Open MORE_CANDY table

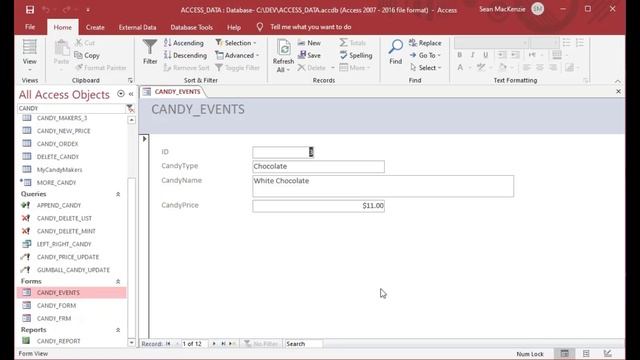[x=56, y=183]
